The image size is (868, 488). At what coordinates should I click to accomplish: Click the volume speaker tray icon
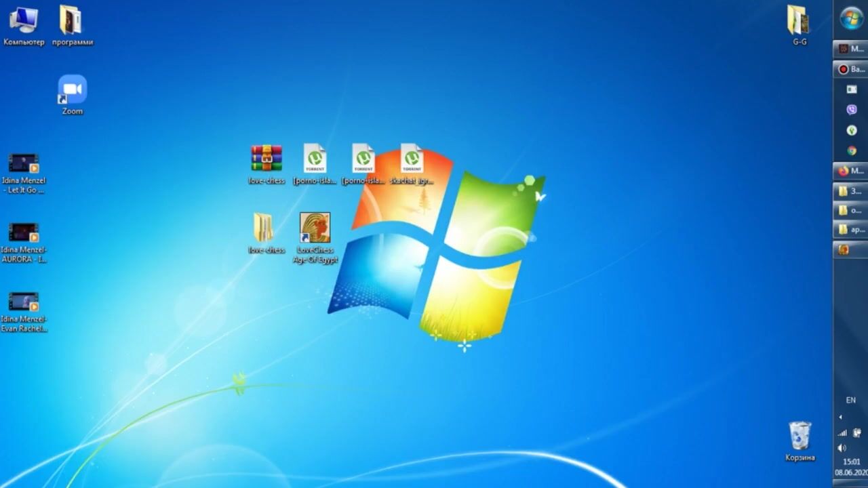[x=842, y=448]
